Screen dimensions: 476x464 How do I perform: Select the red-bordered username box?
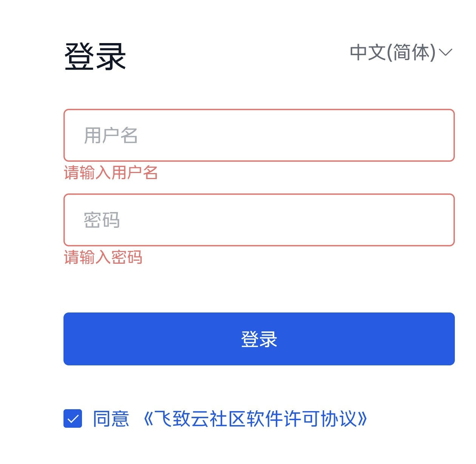(x=259, y=135)
